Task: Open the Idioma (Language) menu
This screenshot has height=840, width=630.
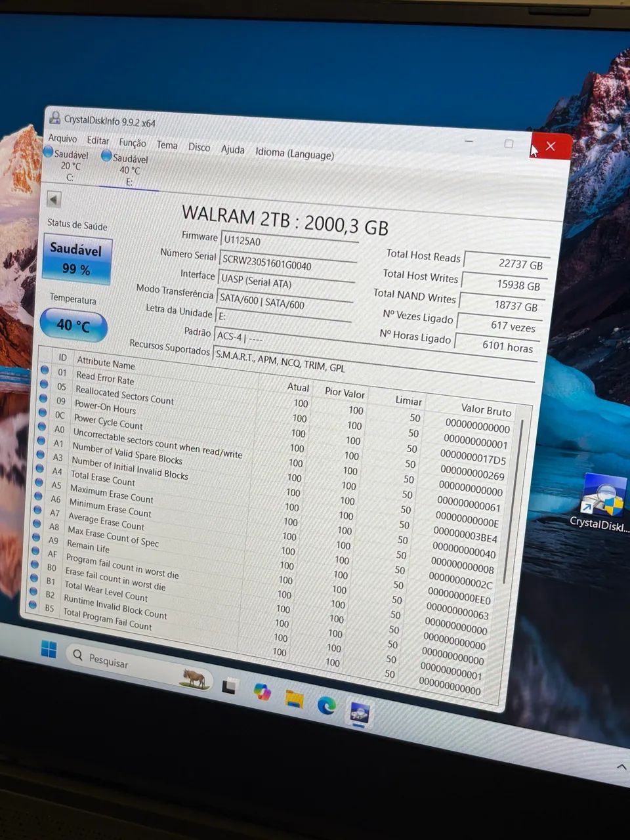Action: (x=295, y=154)
